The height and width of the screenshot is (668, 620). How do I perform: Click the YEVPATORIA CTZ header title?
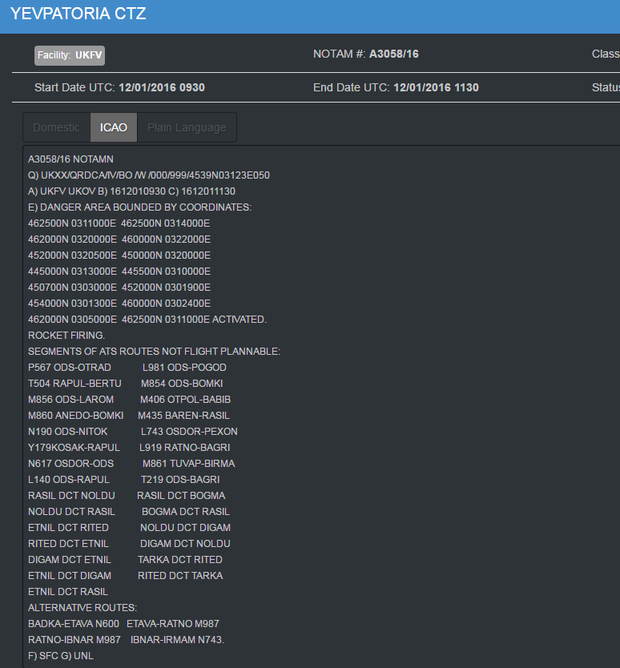(78, 14)
